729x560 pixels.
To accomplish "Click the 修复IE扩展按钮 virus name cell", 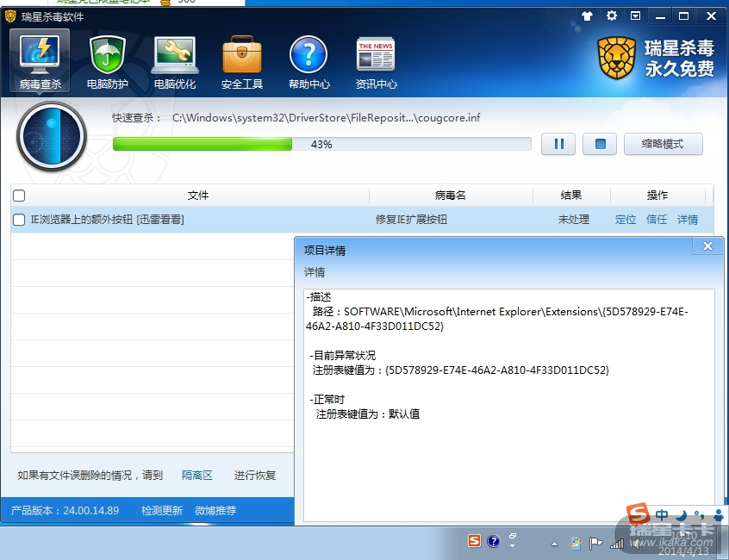I will 411,220.
